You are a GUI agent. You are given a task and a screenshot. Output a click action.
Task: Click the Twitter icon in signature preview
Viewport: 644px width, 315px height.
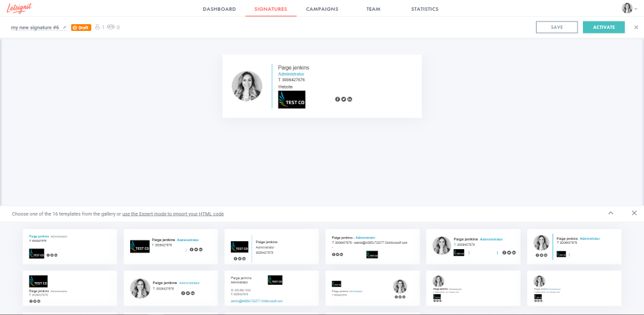click(x=343, y=99)
